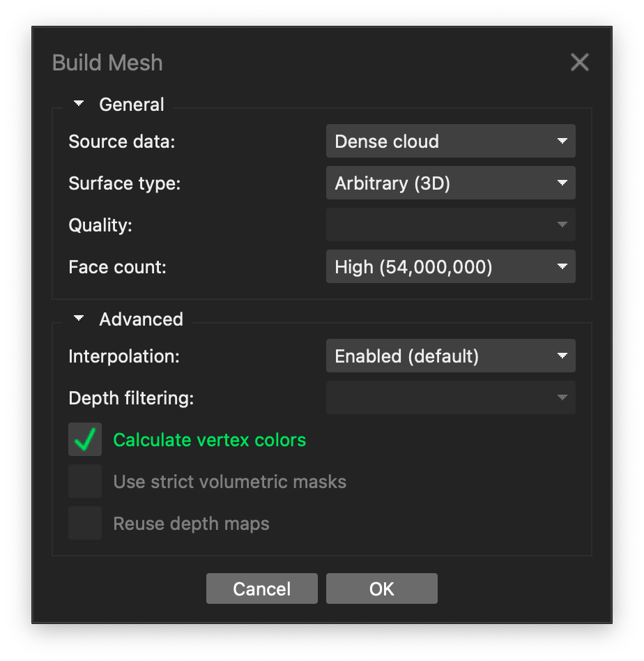644x661 pixels.
Task: Open the Source data Dense cloud dropdown
Action: tap(450, 141)
